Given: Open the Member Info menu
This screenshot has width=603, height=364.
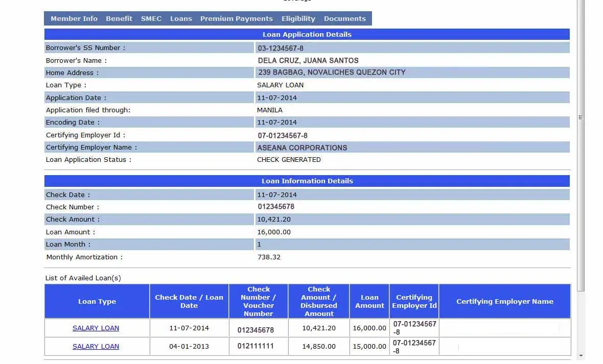Looking at the screenshot, I should [x=74, y=18].
